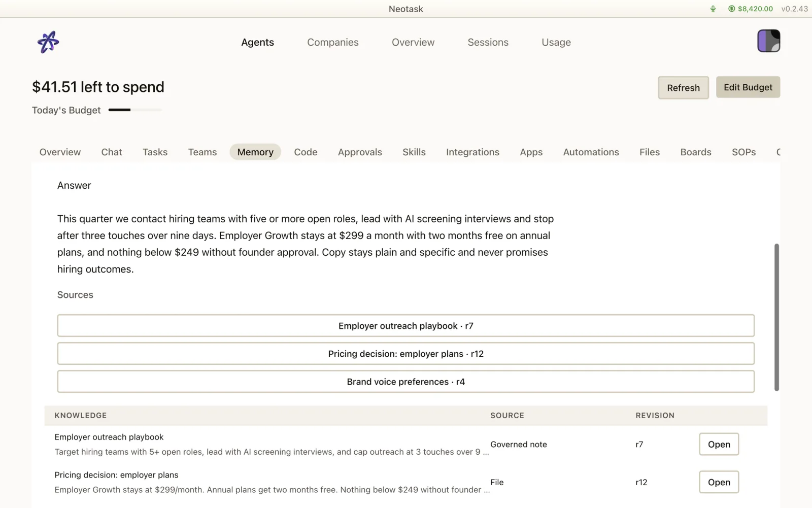Open the top Overview navigation item

pyautogui.click(x=413, y=42)
